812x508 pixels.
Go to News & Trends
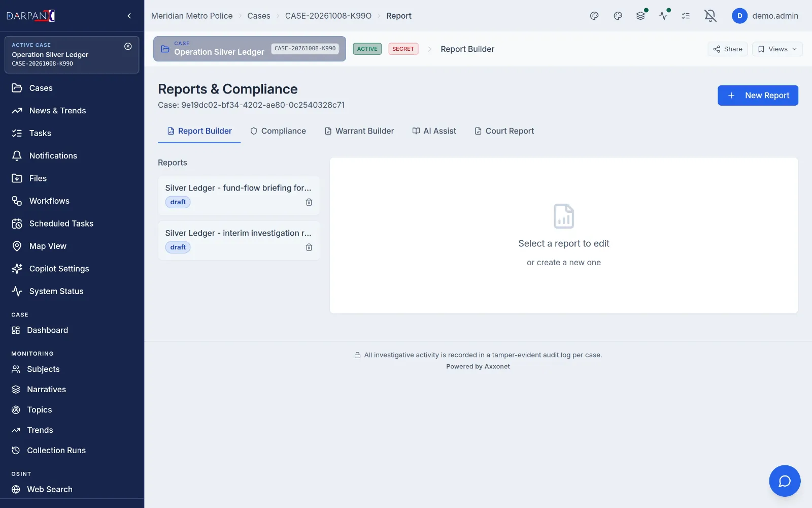pyautogui.click(x=72, y=111)
